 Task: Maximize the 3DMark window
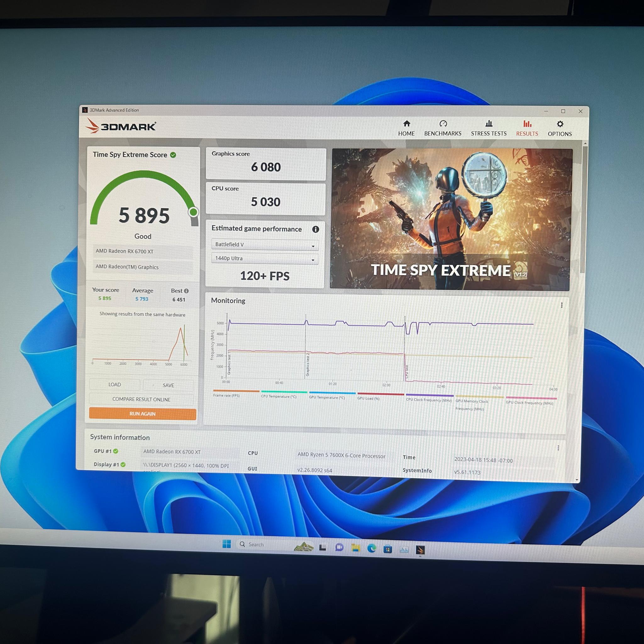[563, 111]
